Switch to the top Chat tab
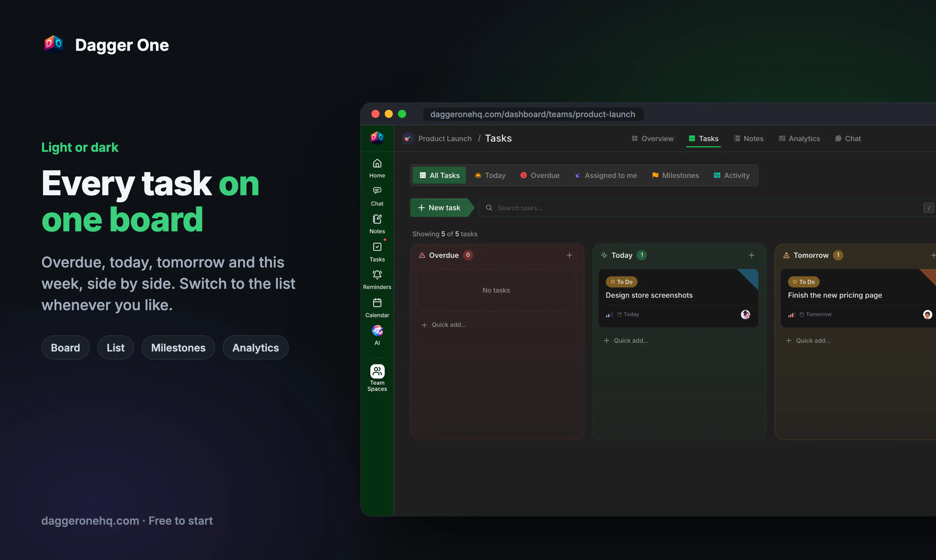This screenshot has width=936, height=560. [x=848, y=139]
